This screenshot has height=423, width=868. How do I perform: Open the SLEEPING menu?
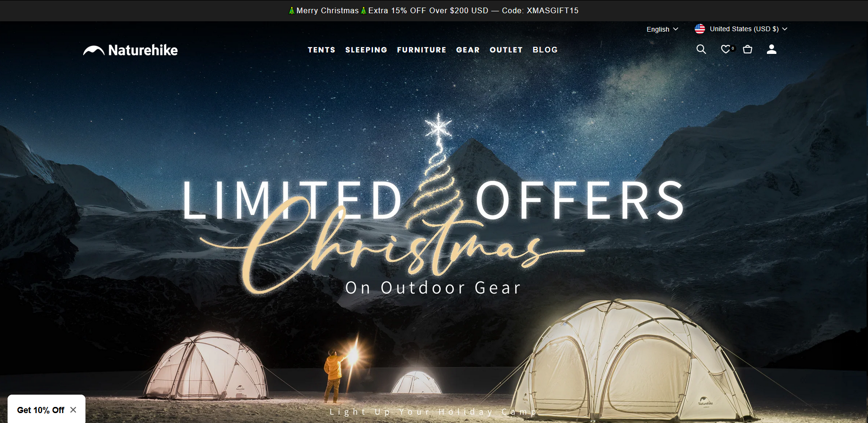point(366,50)
